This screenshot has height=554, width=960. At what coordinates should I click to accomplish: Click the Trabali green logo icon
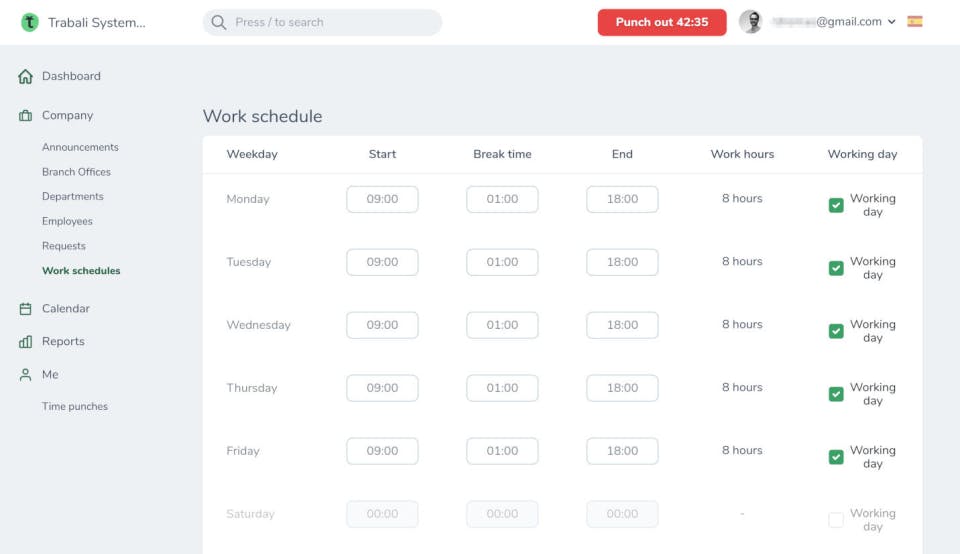pyautogui.click(x=30, y=22)
